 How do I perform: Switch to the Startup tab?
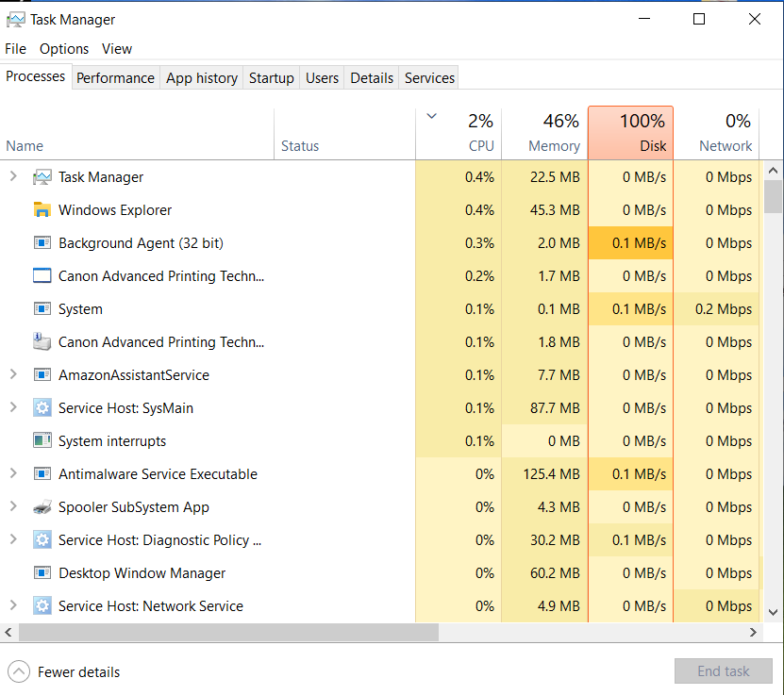(272, 78)
